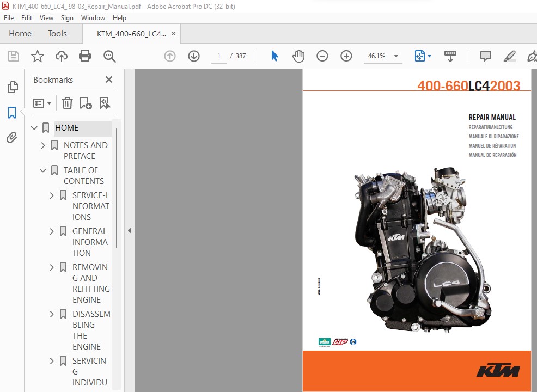Zoom out with minus icon
This screenshot has height=392, width=537.
322,56
